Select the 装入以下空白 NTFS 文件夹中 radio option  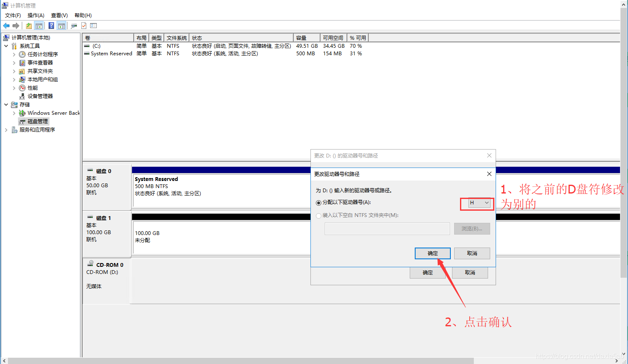319,215
